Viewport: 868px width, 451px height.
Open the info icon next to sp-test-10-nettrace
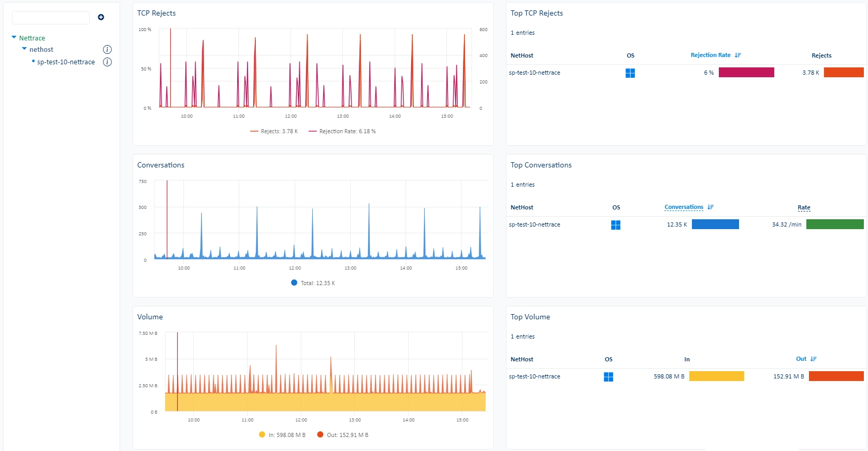click(107, 62)
